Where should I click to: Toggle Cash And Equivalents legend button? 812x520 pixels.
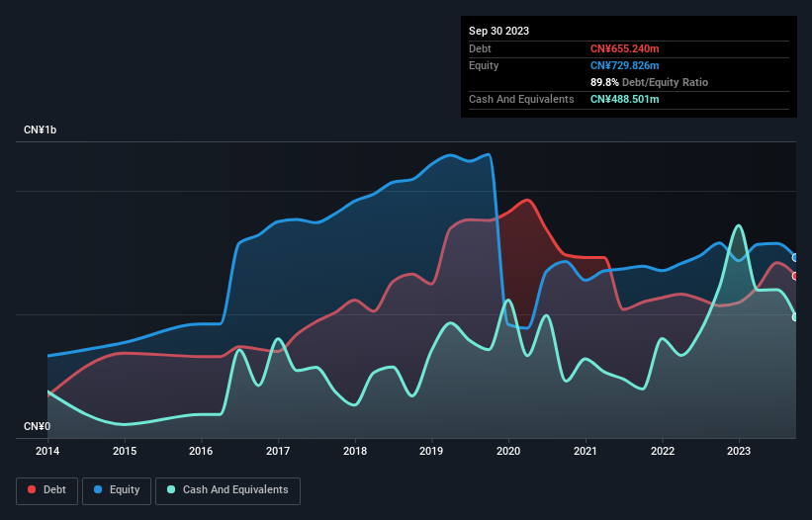click(x=227, y=490)
